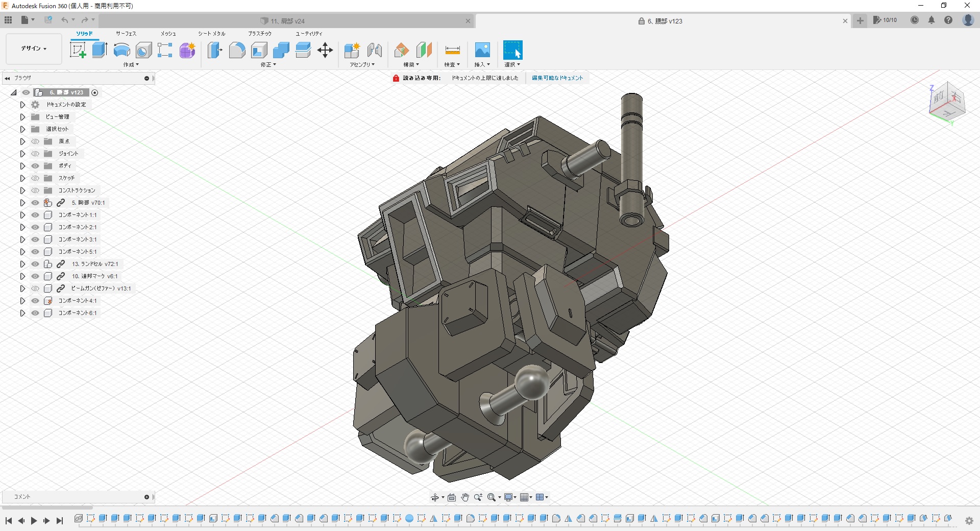Viewport: 980px width, 531px height.
Task: Expand the ドキュメントの設定 tree node
Action: [22, 105]
